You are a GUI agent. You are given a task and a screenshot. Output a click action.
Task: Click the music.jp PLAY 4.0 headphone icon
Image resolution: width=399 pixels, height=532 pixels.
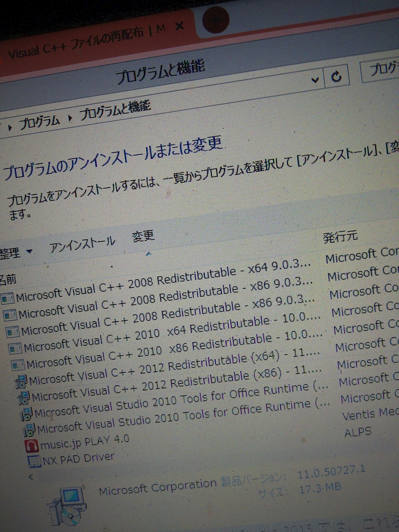32,446
